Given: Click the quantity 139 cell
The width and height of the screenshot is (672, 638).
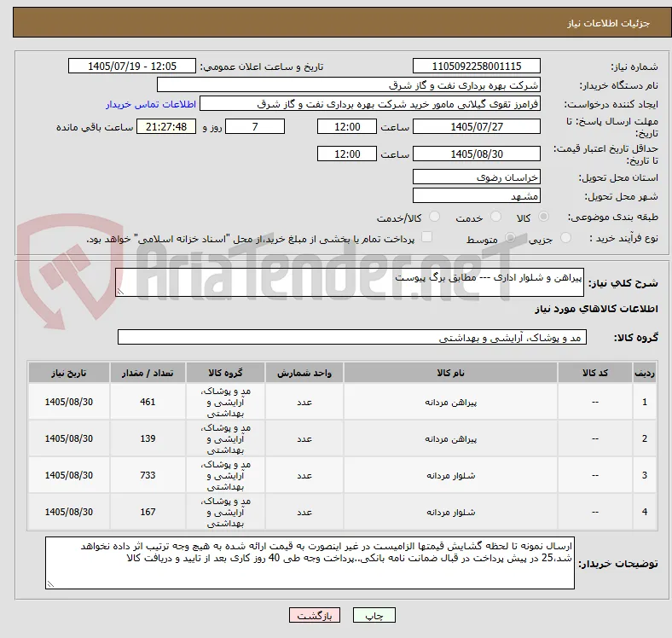Looking at the screenshot, I should [148, 438].
